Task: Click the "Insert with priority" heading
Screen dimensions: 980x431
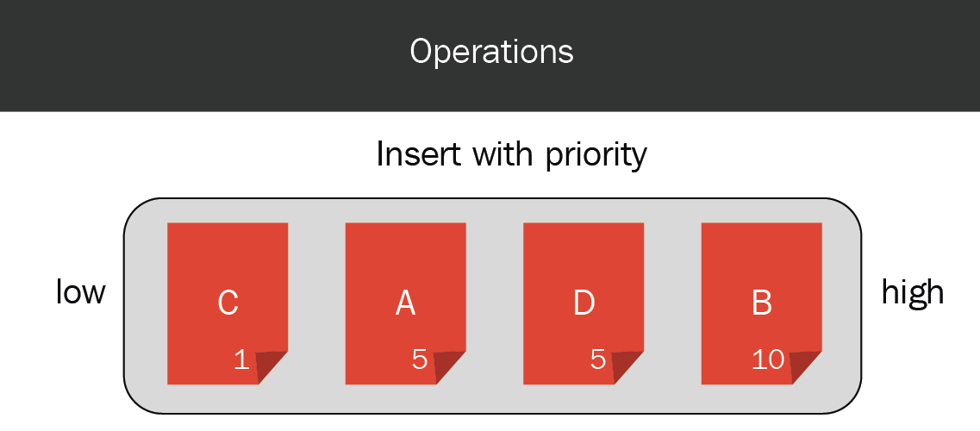Action: click(511, 155)
